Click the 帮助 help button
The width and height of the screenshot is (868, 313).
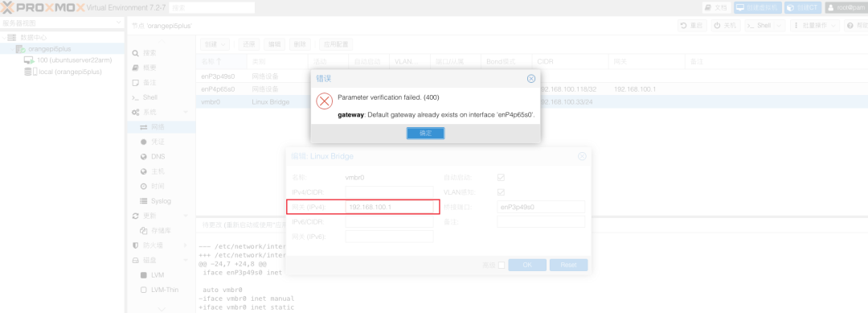point(857,26)
